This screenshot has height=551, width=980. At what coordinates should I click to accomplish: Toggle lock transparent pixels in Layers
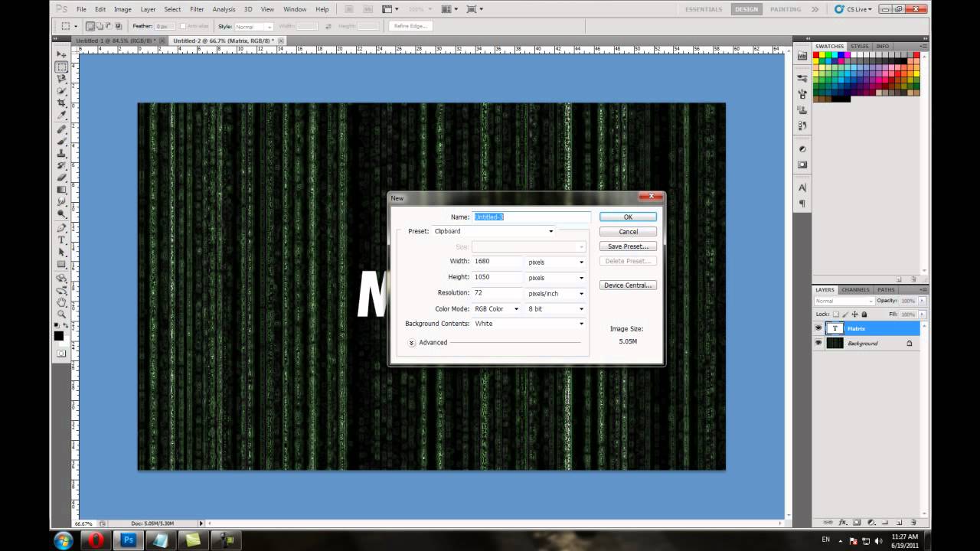pyautogui.click(x=836, y=315)
